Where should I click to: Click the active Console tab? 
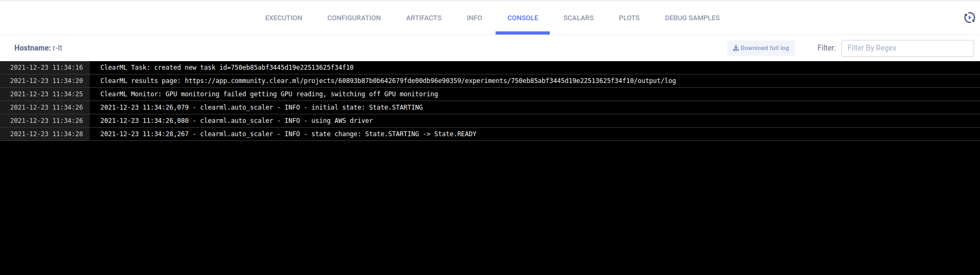523,18
